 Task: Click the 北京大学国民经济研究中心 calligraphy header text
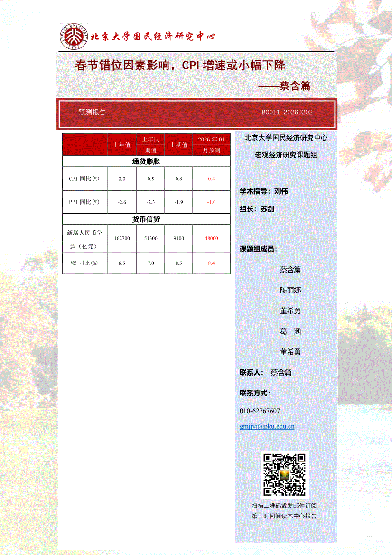pos(153,36)
